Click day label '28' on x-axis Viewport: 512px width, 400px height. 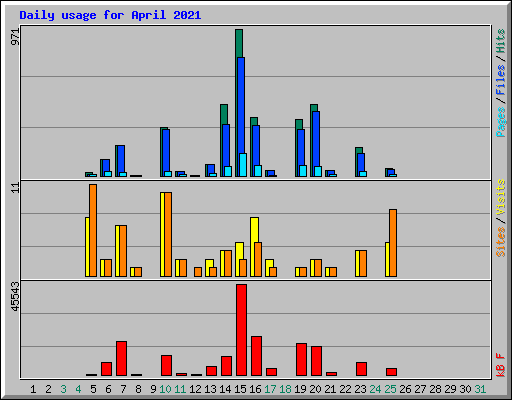point(436,389)
